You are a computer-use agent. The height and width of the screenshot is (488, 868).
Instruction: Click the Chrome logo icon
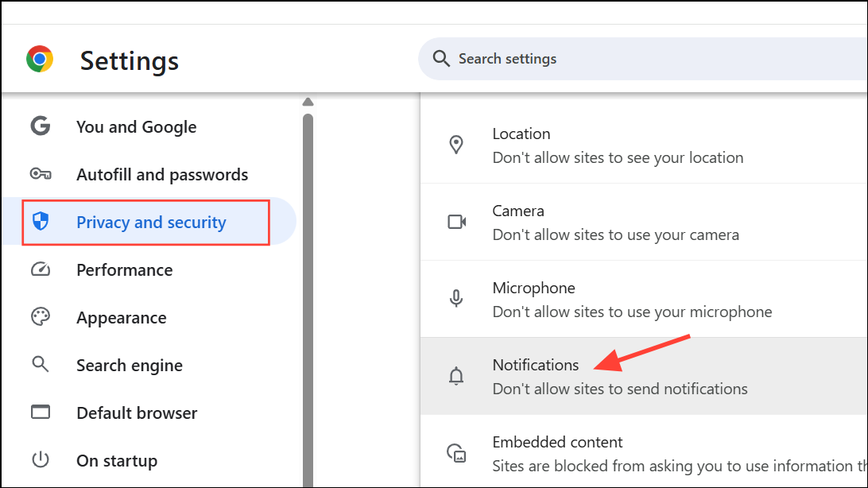coord(40,60)
